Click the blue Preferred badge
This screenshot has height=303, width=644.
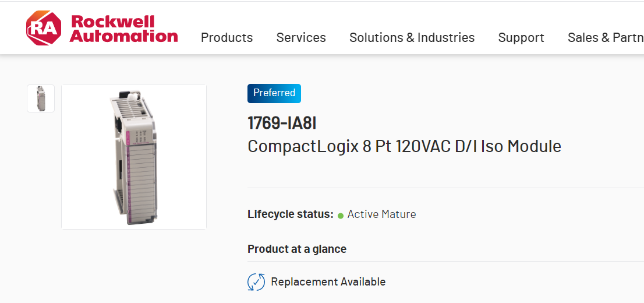pos(274,93)
